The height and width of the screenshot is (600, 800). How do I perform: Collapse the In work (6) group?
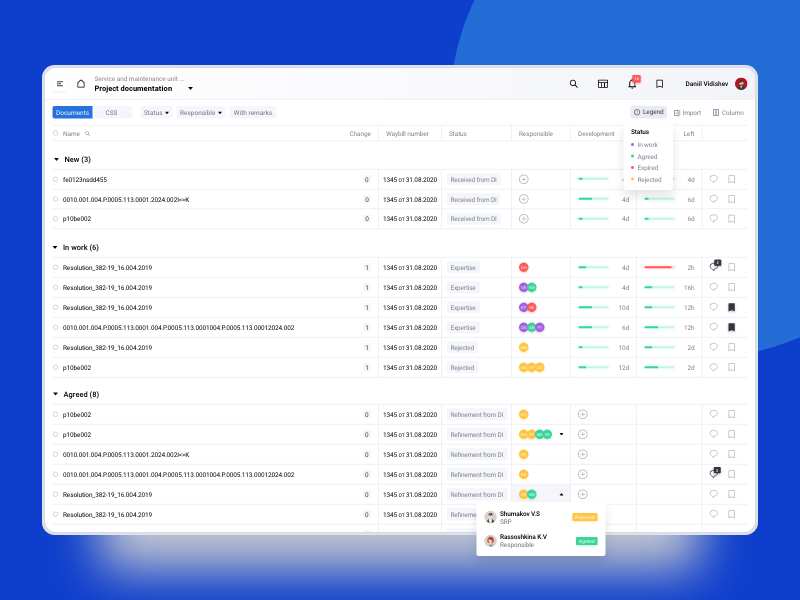point(55,248)
